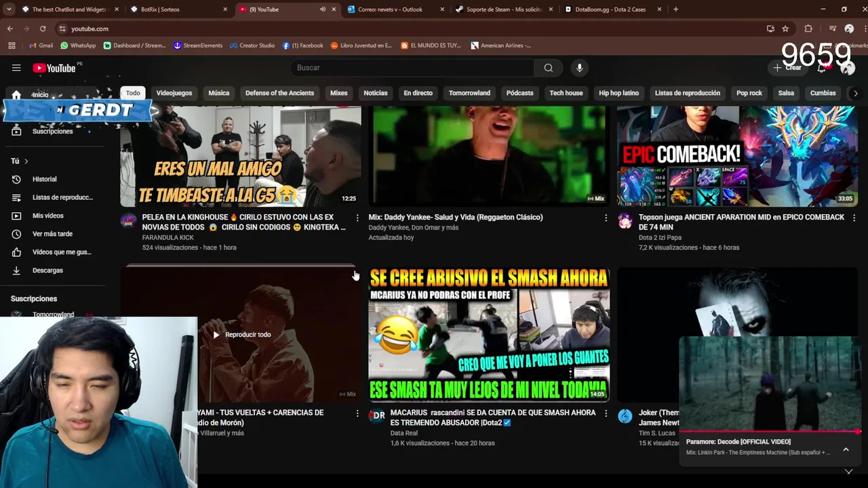Switch to the Soporte de Steam tab
Screen dimensions: 868x488
(x=505, y=9)
